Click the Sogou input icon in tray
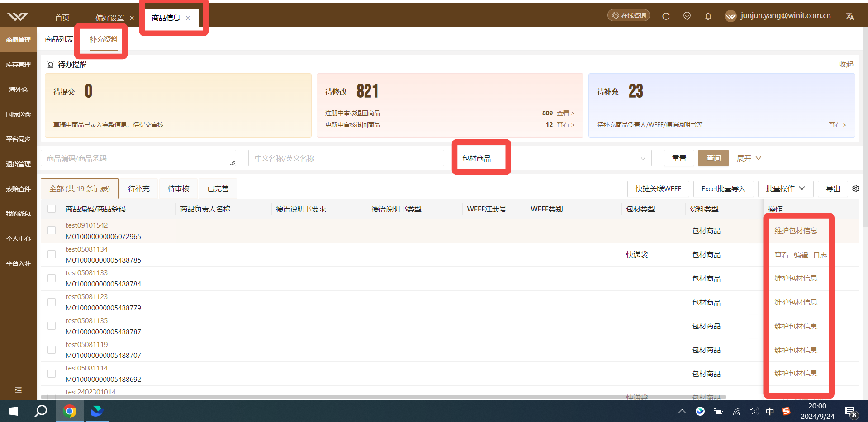Image resolution: width=868 pixels, height=422 pixels. point(786,411)
